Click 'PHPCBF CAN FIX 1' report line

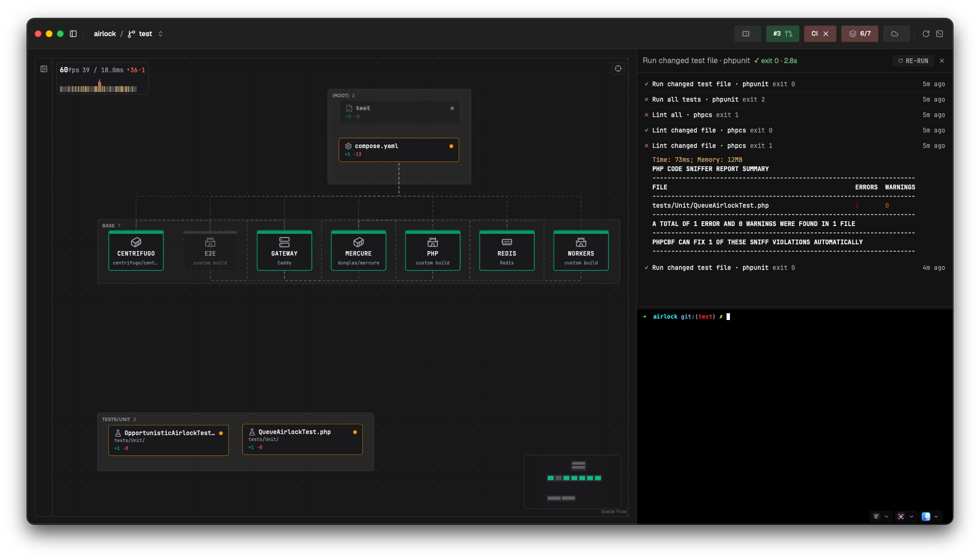pos(757,242)
